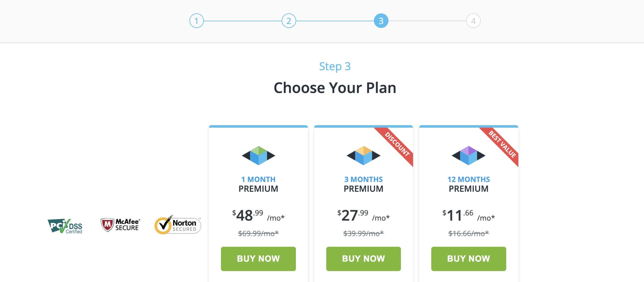Screen dimensions: 644x282
Task: Click the 12 MONTHS PREMIUM title
Action: click(x=468, y=184)
